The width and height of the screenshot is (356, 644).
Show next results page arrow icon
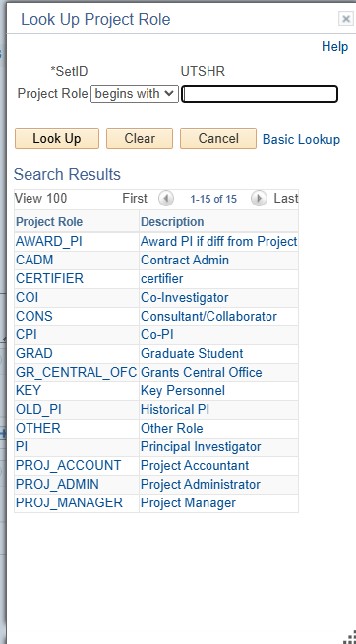coord(259,199)
